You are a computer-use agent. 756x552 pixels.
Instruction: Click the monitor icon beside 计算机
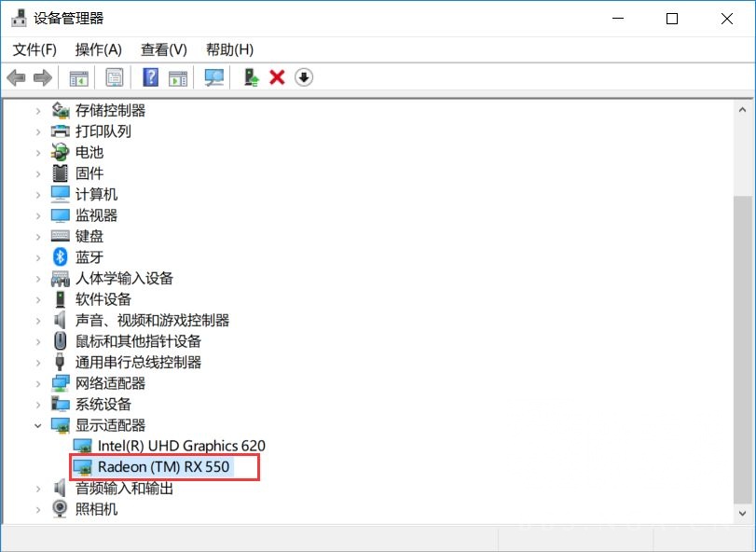point(61,194)
